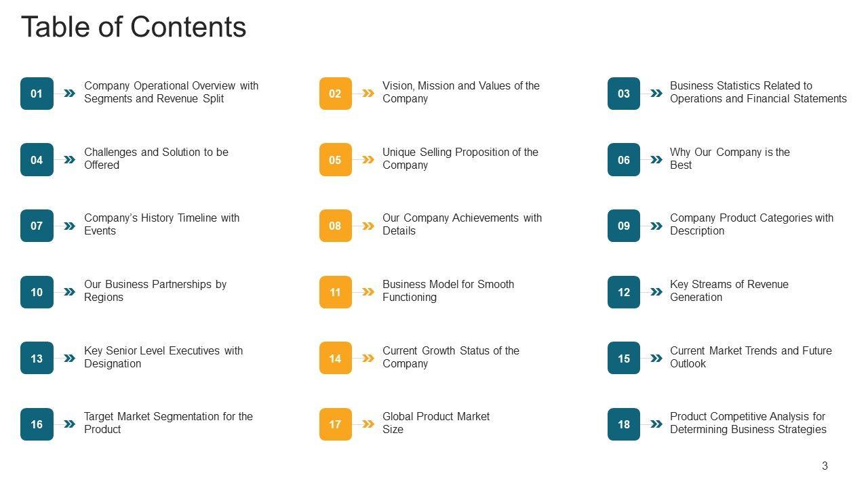Viewport: 868px width, 488px height.
Task: Open Company's History Timeline with Events
Action: 161,224
